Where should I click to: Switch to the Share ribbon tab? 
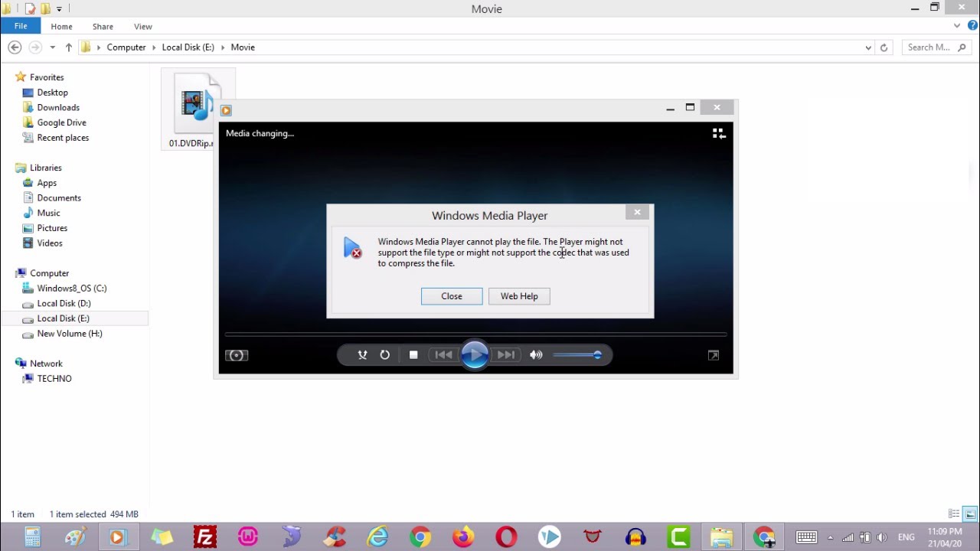[103, 27]
